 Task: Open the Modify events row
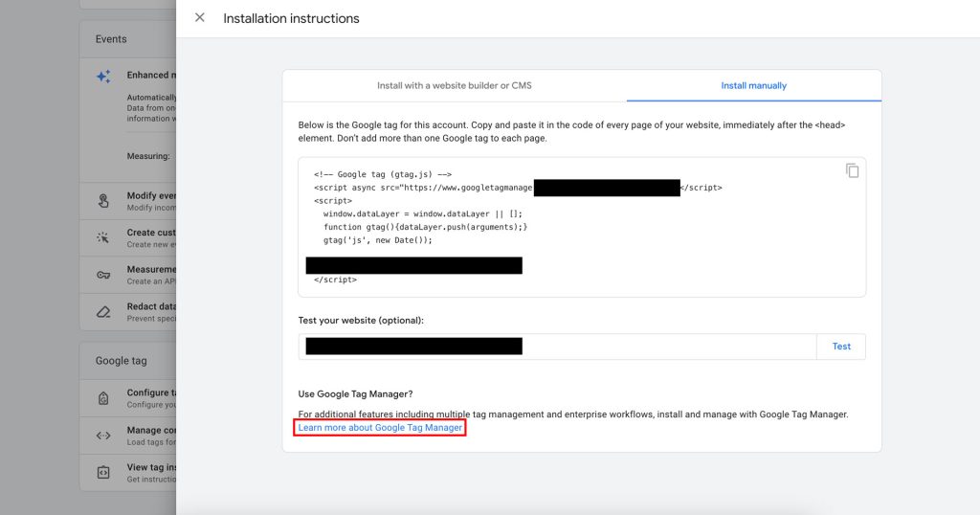(128, 201)
